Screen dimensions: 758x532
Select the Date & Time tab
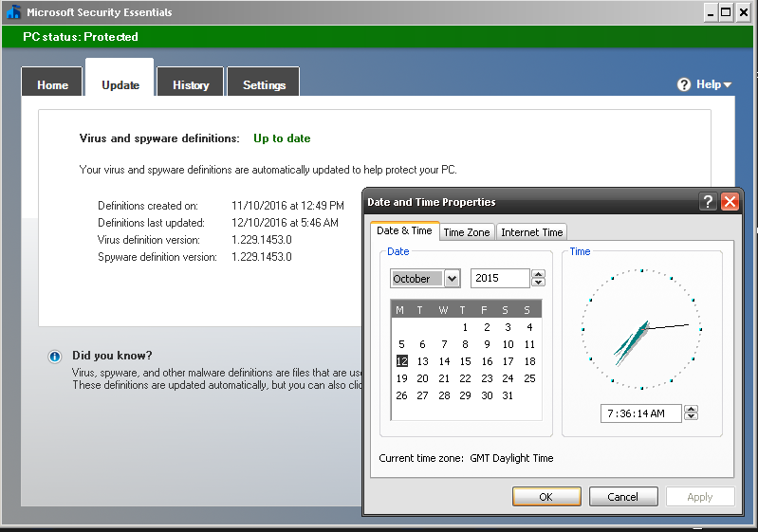click(x=404, y=231)
